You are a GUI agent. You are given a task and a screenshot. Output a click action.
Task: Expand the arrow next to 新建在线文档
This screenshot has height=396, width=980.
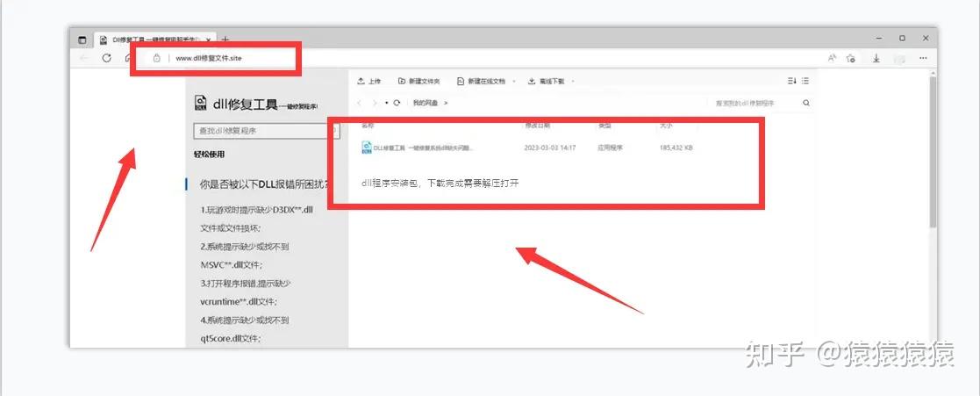tap(514, 82)
